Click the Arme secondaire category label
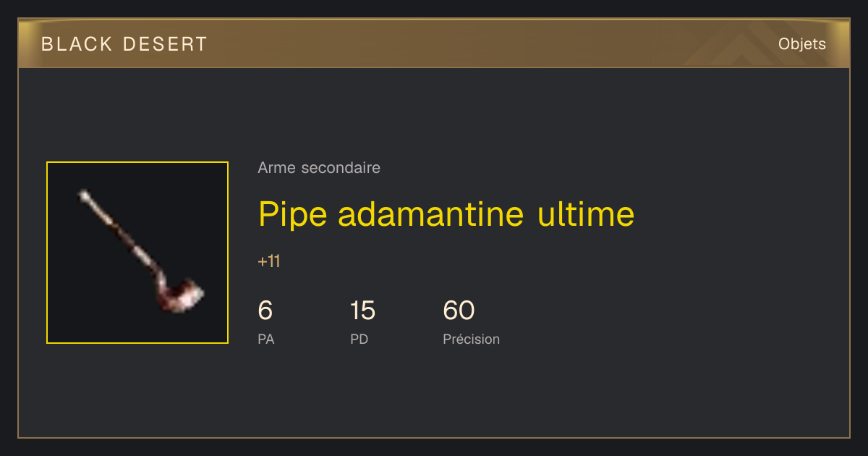Image resolution: width=868 pixels, height=456 pixels. (319, 168)
